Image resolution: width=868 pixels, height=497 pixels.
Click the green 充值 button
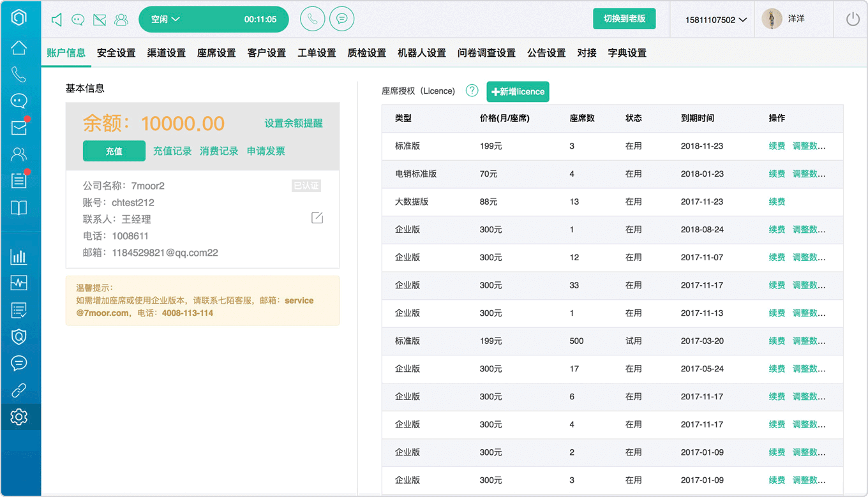pyautogui.click(x=114, y=151)
